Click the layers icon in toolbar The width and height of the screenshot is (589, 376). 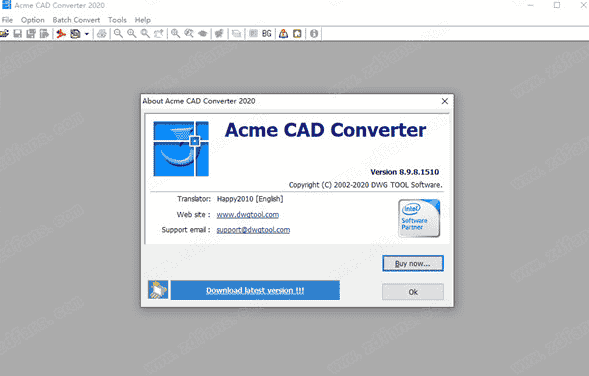click(x=236, y=34)
